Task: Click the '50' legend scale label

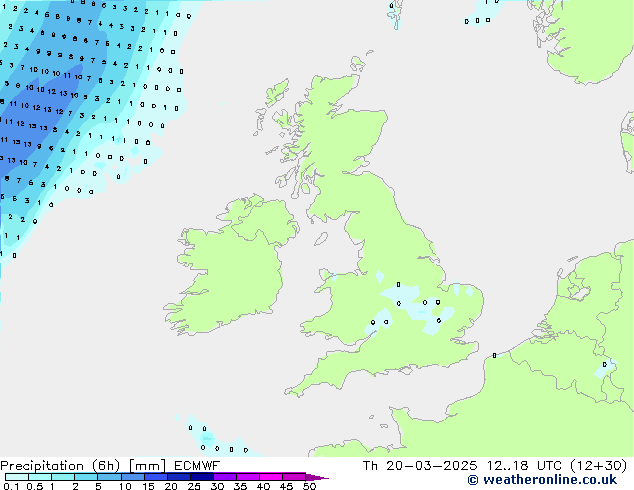Action: click(309, 486)
